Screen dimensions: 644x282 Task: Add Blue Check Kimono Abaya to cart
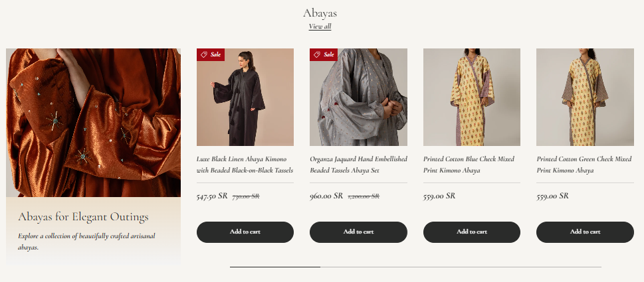click(x=472, y=232)
